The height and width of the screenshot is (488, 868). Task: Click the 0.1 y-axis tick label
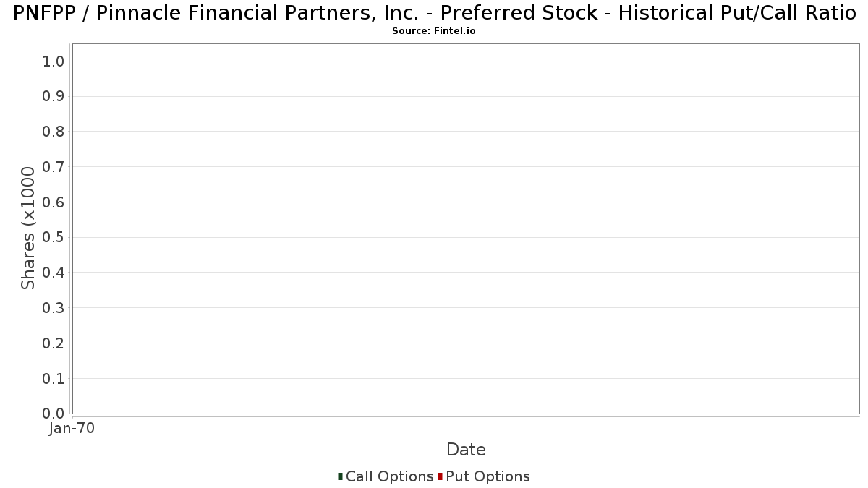[x=54, y=379]
